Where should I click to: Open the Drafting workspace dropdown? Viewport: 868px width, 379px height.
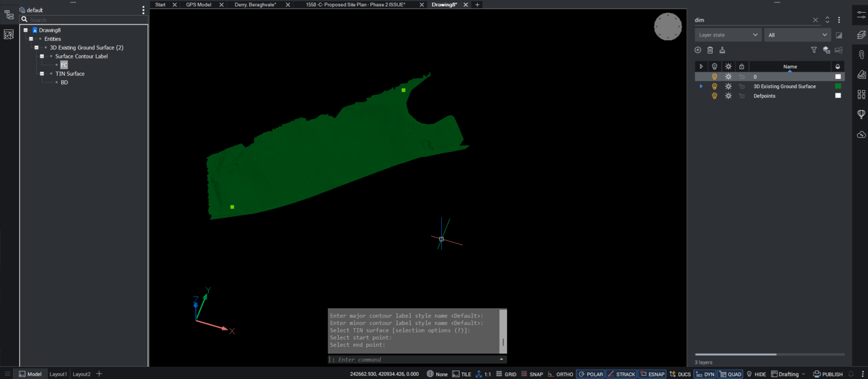click(788, 374)
